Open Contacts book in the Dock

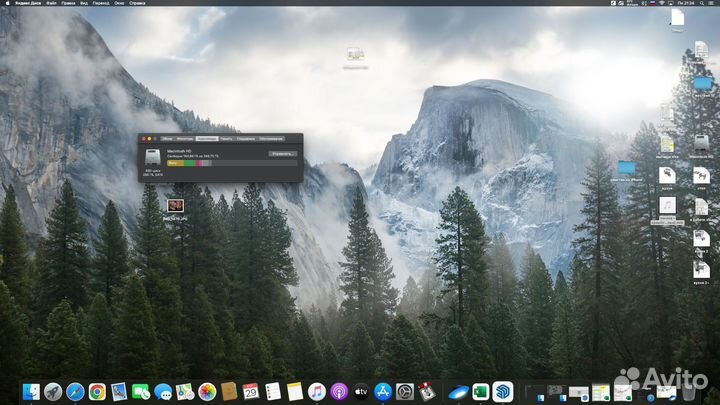pos(229,392)
